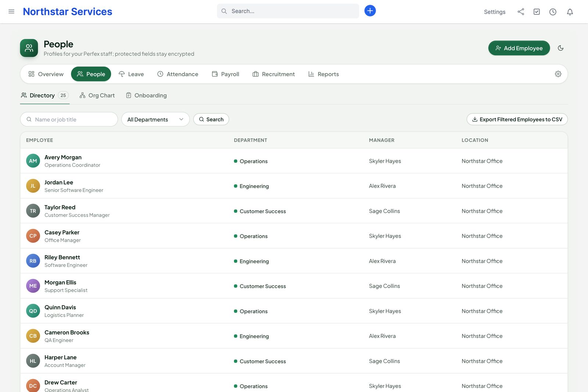Screen dimensions: 588x392
Task: Open the clock timer icon in the header
Action: coord(553,12)
